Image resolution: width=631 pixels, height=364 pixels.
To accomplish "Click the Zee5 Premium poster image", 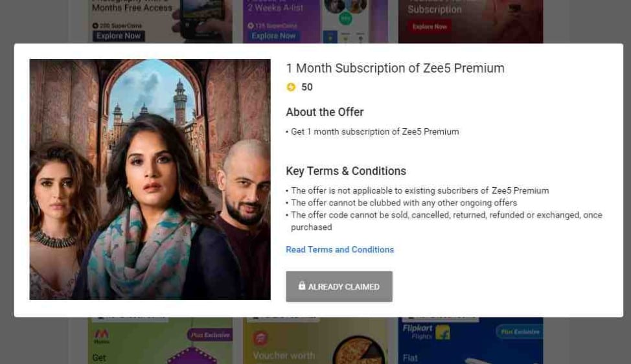I will [x=150, y=179].
